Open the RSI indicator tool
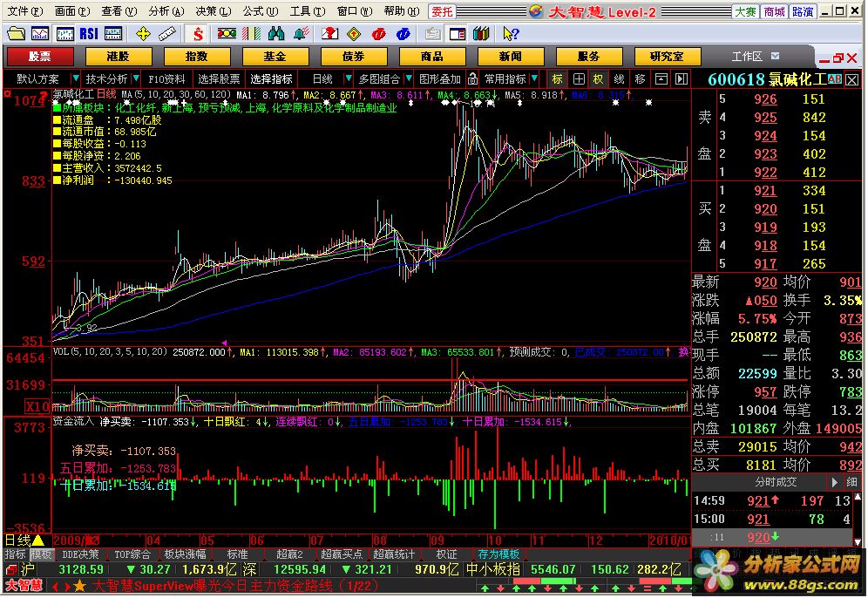 pyautogui.click(x=89, y=34)
